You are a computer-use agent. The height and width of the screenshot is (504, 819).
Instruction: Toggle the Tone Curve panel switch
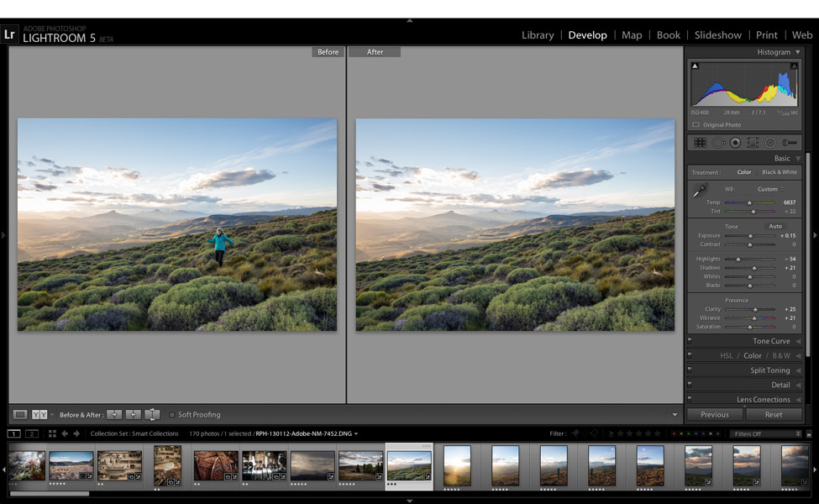[x=690, y=341]
